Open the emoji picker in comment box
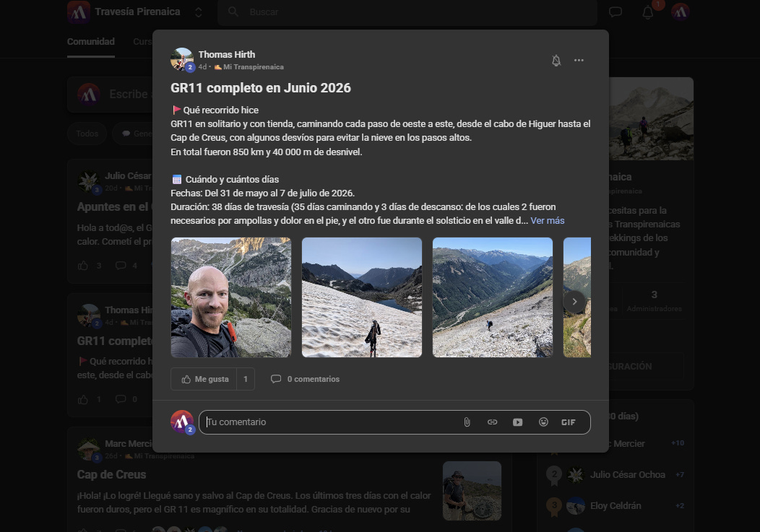 543,422
